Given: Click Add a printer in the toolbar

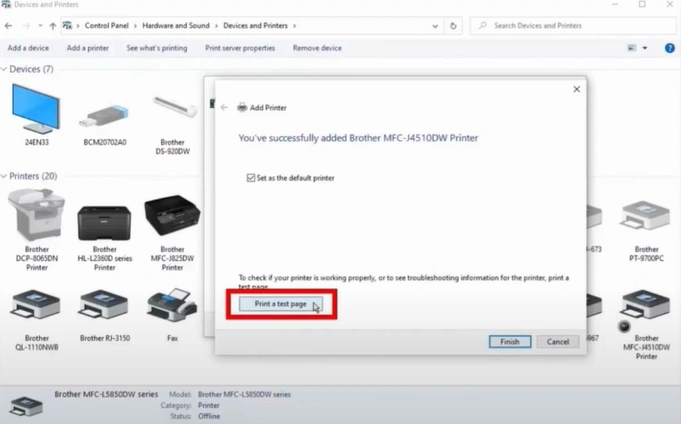Looking at the screenshot, I should [x=88, y=48].
